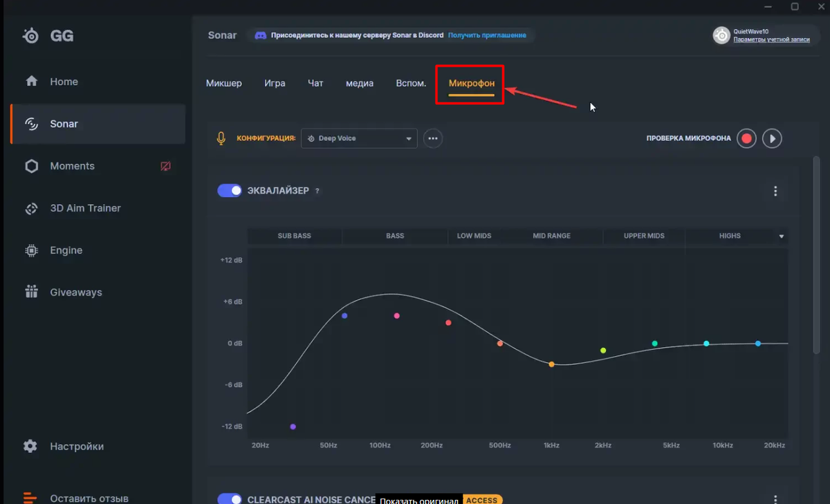Open Параметры учетной записи link
This screenshot has height=504, width=830.
(771, 39)
